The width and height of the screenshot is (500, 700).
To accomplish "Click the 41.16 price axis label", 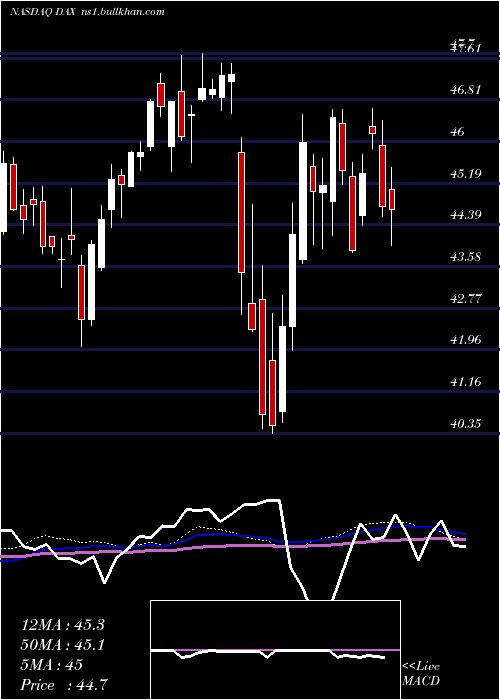I will click(x=466, y=382).
